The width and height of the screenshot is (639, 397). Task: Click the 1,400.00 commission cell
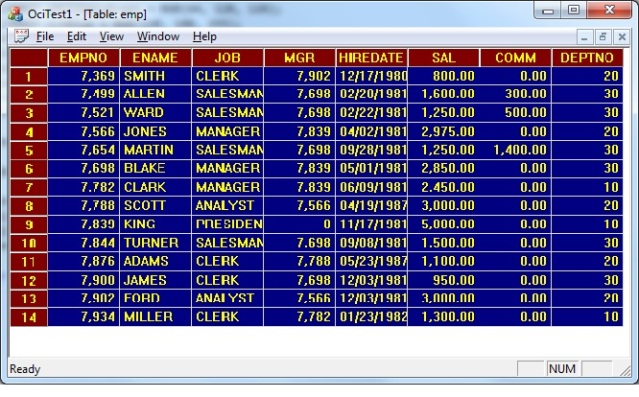click(x=516, y=150)
